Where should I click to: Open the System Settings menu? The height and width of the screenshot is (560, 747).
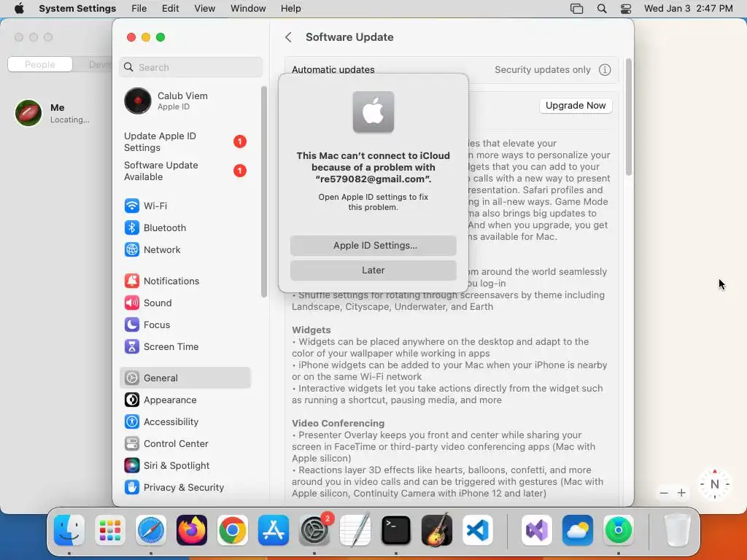tap(77, 9)
